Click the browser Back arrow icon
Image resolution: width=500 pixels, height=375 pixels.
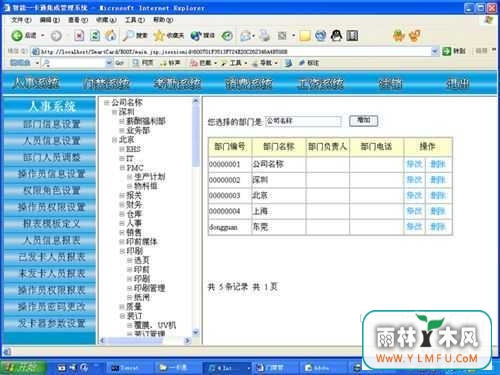tap(17, 35)
